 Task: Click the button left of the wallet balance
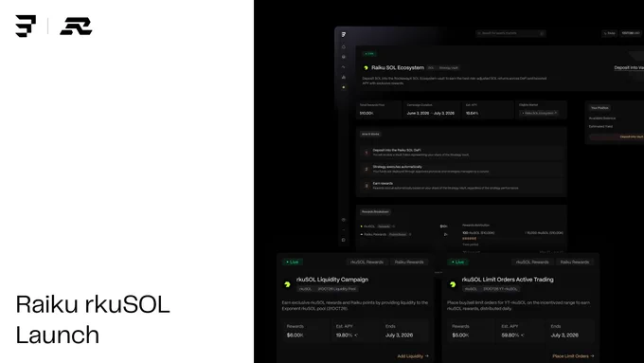[x=610, y=33]
